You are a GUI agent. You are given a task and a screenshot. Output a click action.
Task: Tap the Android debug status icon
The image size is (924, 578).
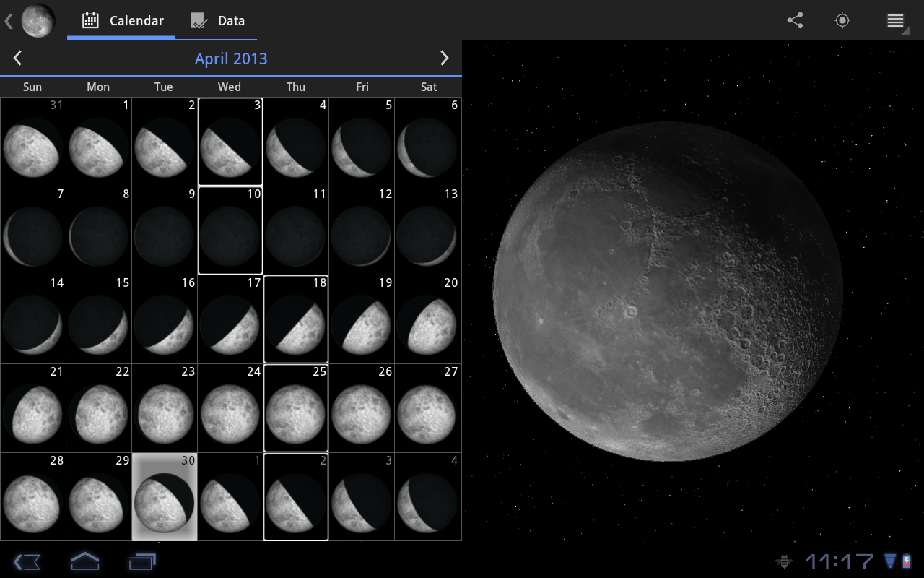point(783,561)
